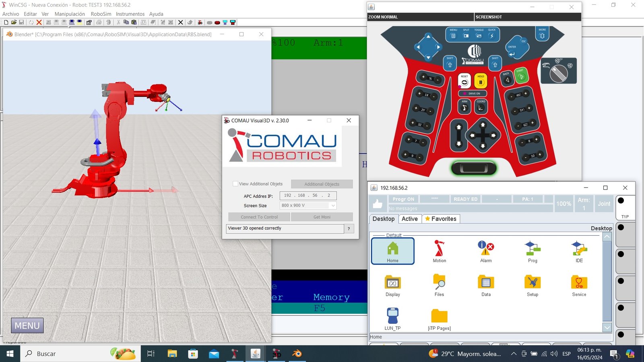This screenshot has height=362, width=644.
Task: Open the Files page icon
Action: click(x=439, y=285)
